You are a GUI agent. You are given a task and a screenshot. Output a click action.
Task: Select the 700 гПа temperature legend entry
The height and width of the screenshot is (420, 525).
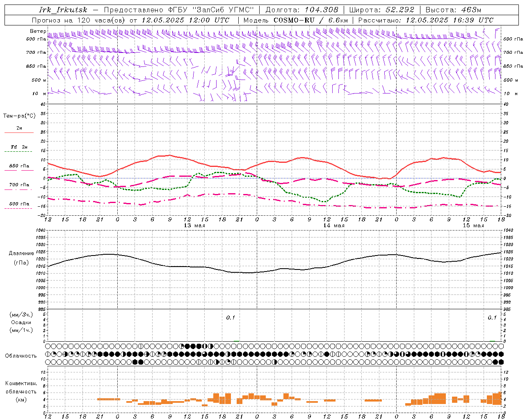(19, 185)
